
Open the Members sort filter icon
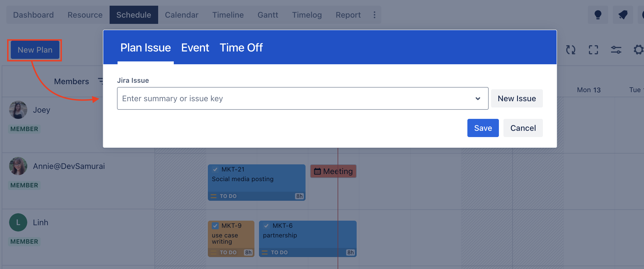pyautogui.click(x=101, y=81)
